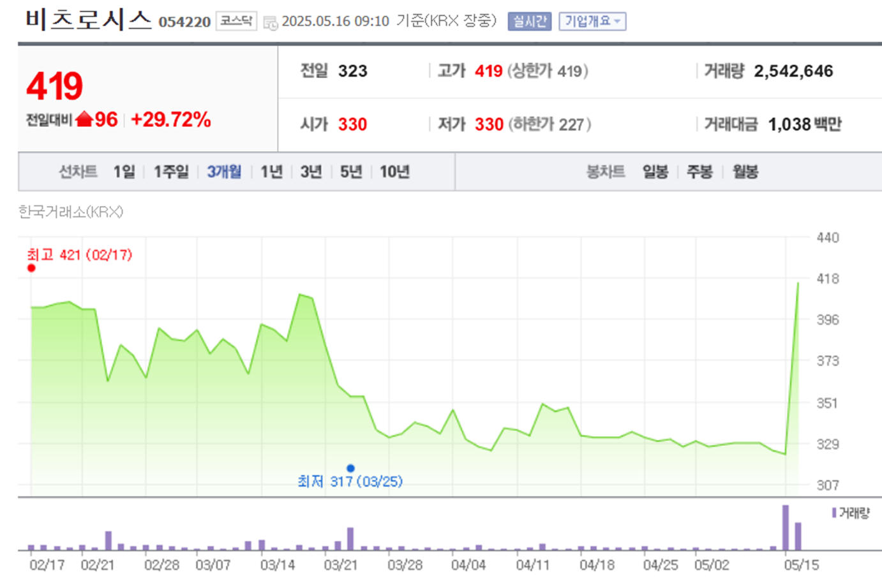Image resolution: width=882 pixels, height=588 pixels.
Task: Click the 03/21 date axis label
Action: pos(341,565)
